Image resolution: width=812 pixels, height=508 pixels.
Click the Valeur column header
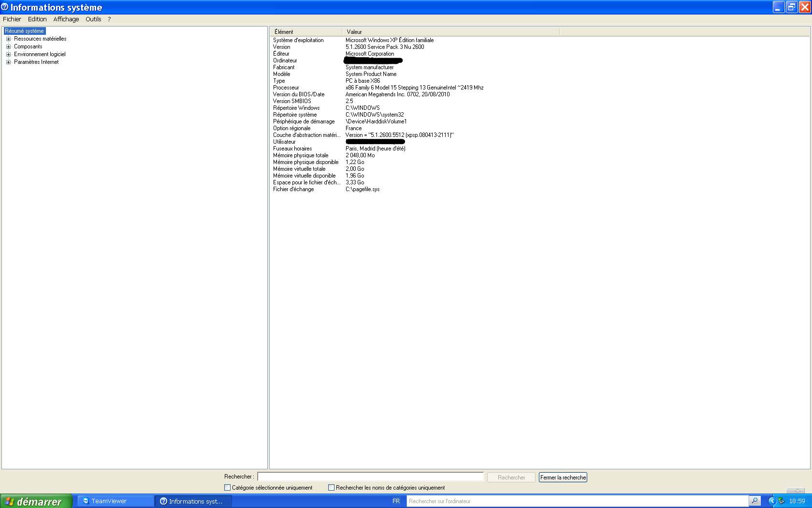pos(450,32)
